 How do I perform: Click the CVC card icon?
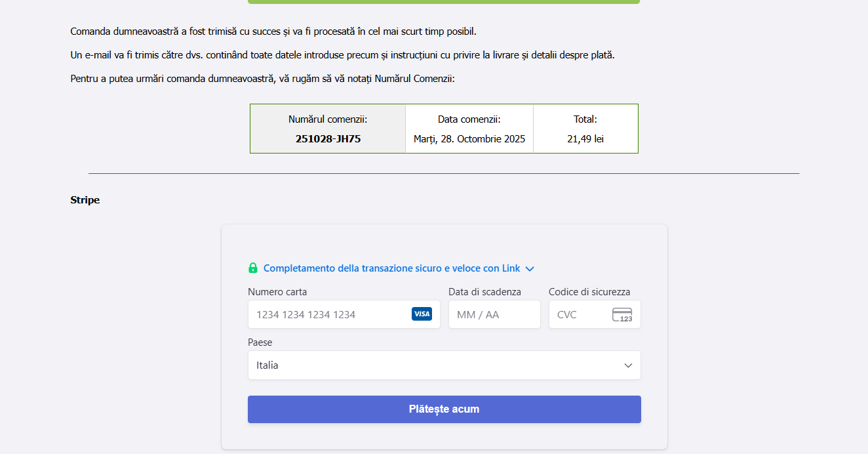pyautogui.click(x=622, y=315)
